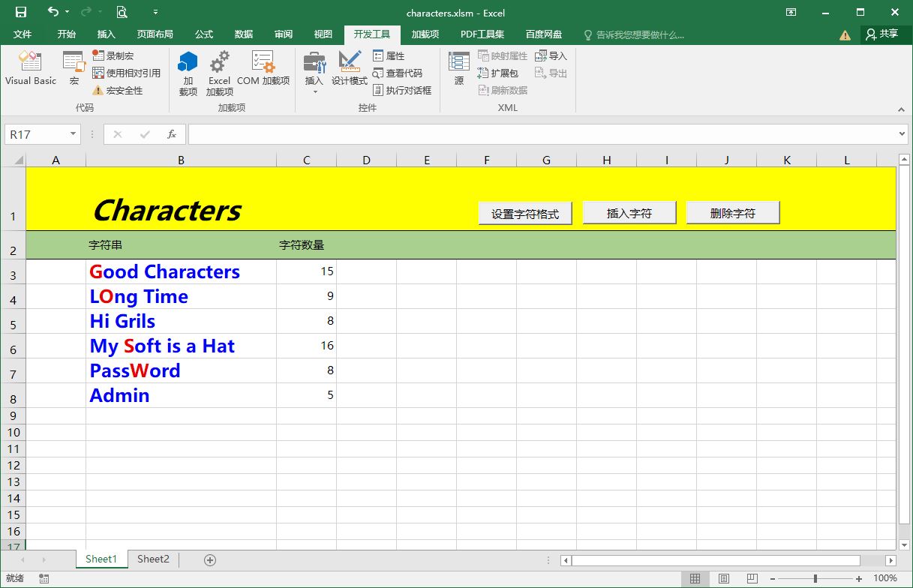Screen dimensions: 913x588
Task: Click Run Dialog (执行对话框)
Action: point(402,90)
